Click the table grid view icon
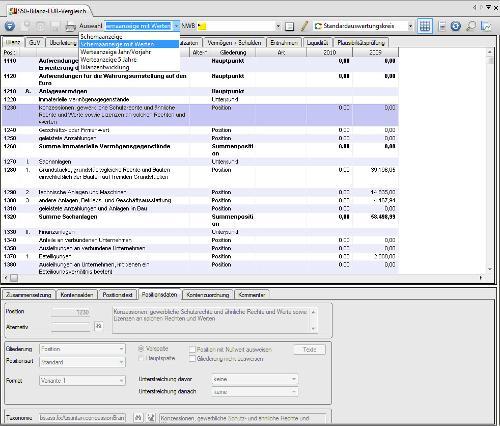 coord(425,26)
